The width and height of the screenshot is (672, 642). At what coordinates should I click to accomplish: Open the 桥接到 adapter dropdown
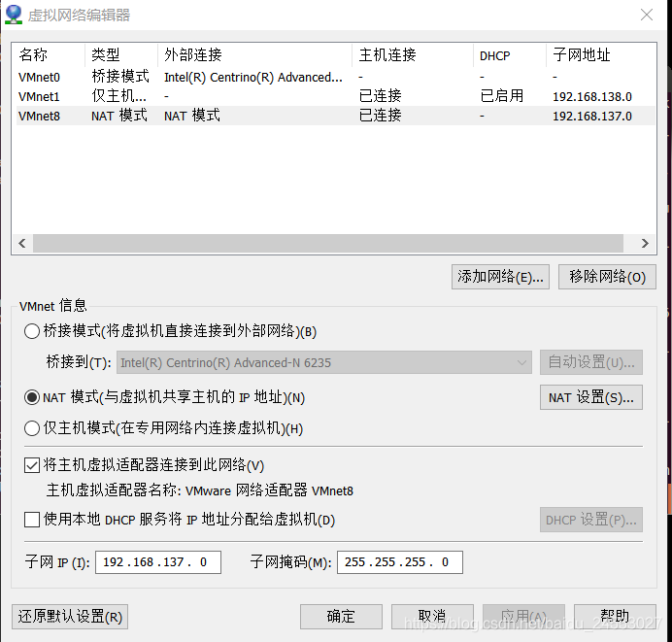(x=324, y=362)
